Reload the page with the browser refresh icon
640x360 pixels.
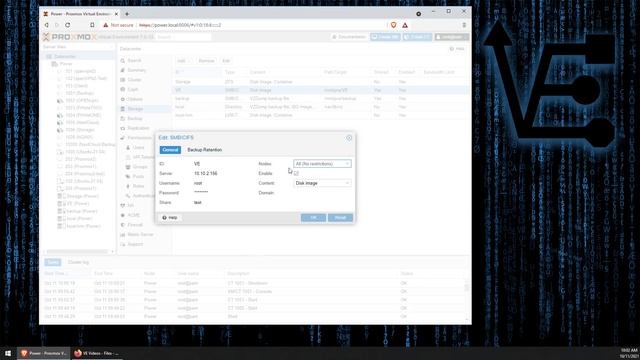tap(68, 25)
